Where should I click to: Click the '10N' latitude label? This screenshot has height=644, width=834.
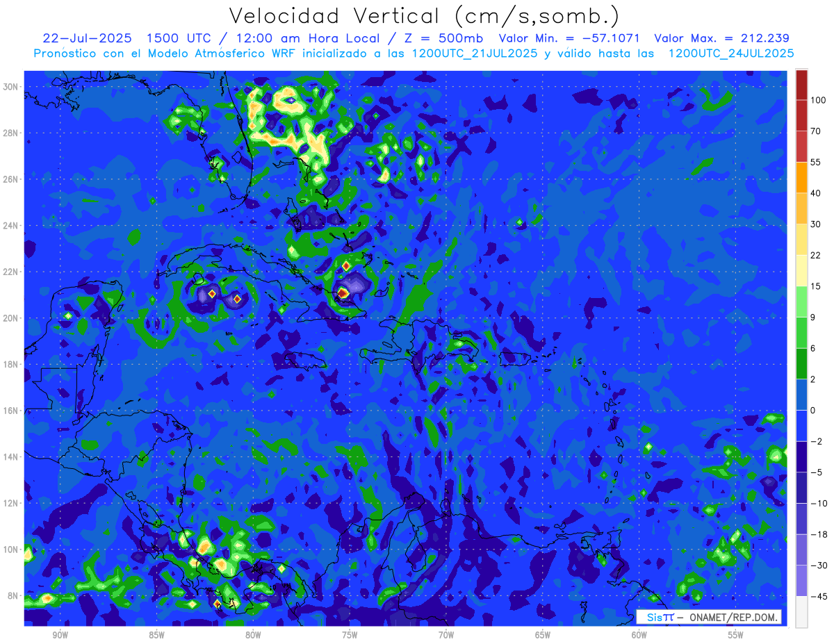11,550
